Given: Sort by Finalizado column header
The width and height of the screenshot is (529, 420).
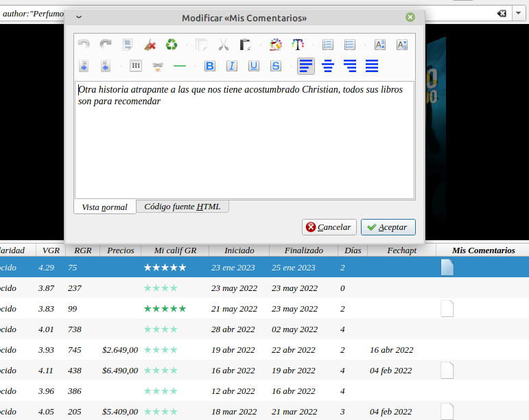Looking at the screenshot, I should tap(304, 250).
